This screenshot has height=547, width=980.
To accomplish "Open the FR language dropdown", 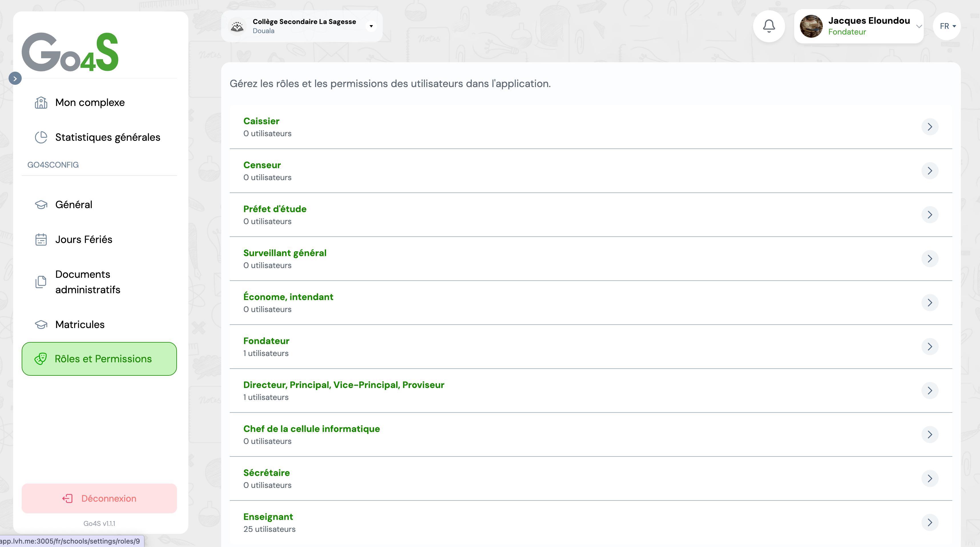I will pos(947,26).
